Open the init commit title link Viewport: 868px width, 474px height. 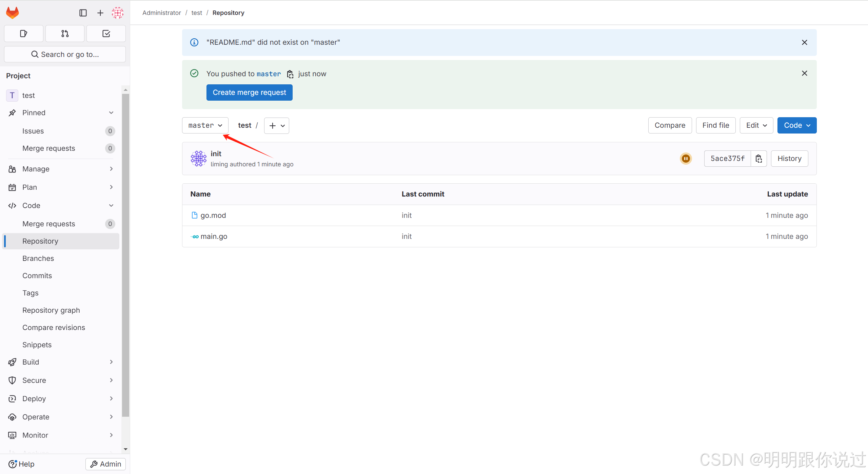(x=216, y=154)
